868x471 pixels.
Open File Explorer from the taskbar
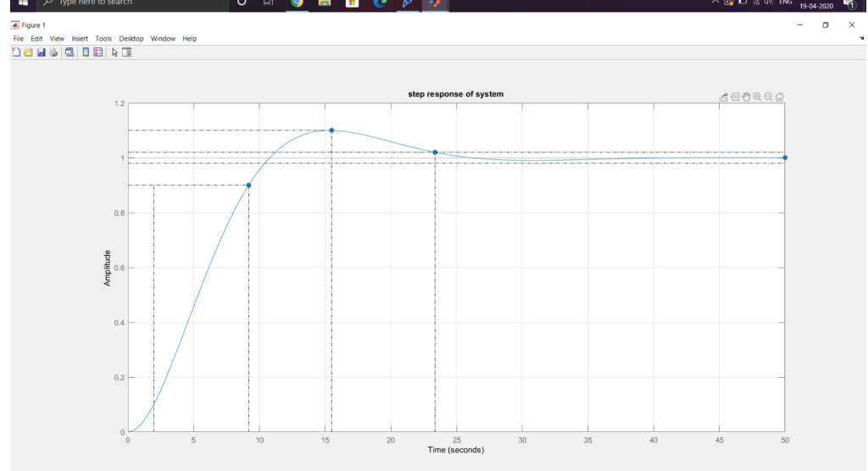coord(325,3)
